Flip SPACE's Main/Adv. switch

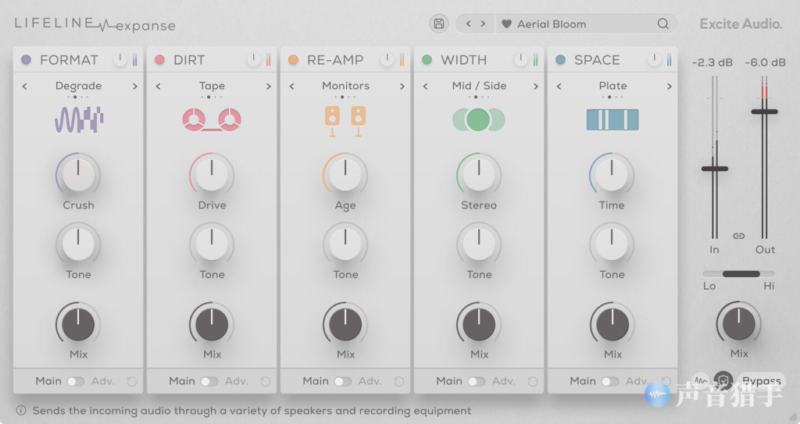point(610,382)
